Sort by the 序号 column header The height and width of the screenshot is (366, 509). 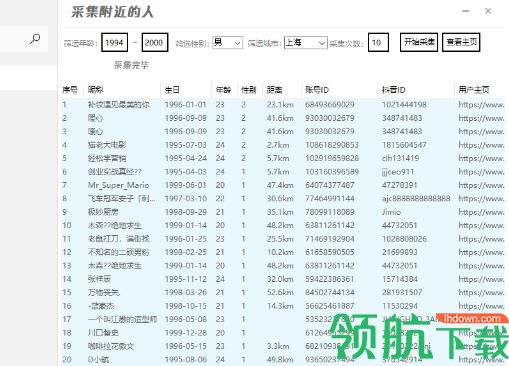tap(70, 90)
